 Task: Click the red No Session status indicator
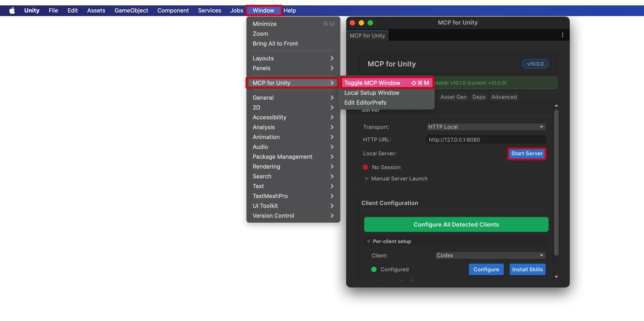[x=365, y=167]
